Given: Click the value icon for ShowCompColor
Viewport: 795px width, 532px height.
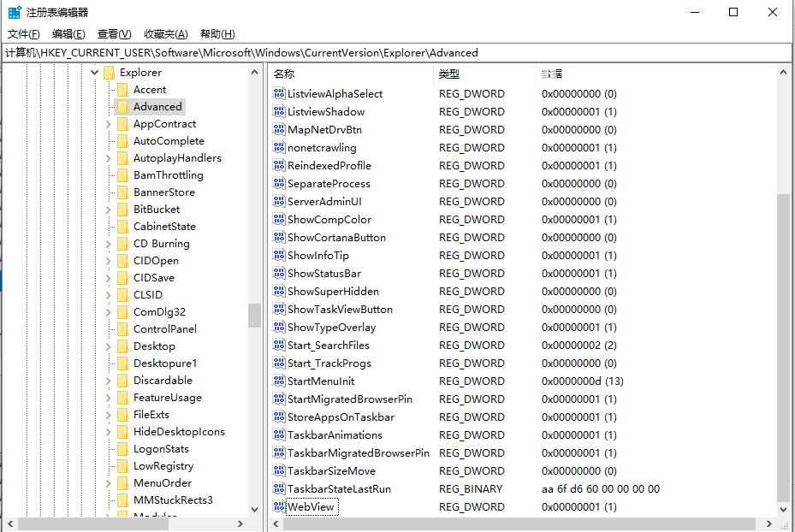Looking at the screenshot, I should [279, 219].
